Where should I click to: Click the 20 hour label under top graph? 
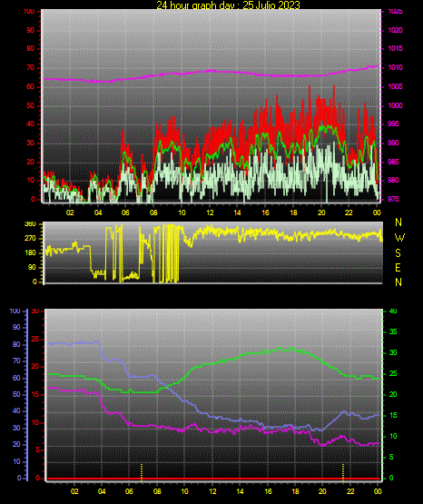(x=321, y=212)
